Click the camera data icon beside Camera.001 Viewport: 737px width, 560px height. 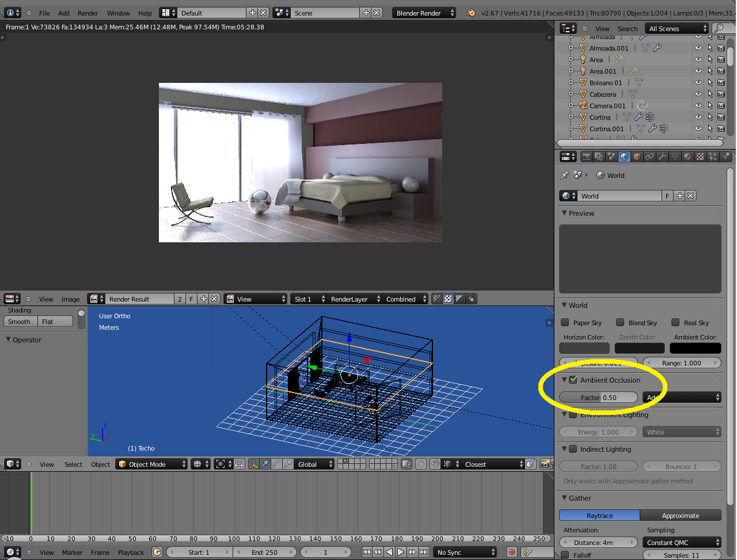(643, 106)
